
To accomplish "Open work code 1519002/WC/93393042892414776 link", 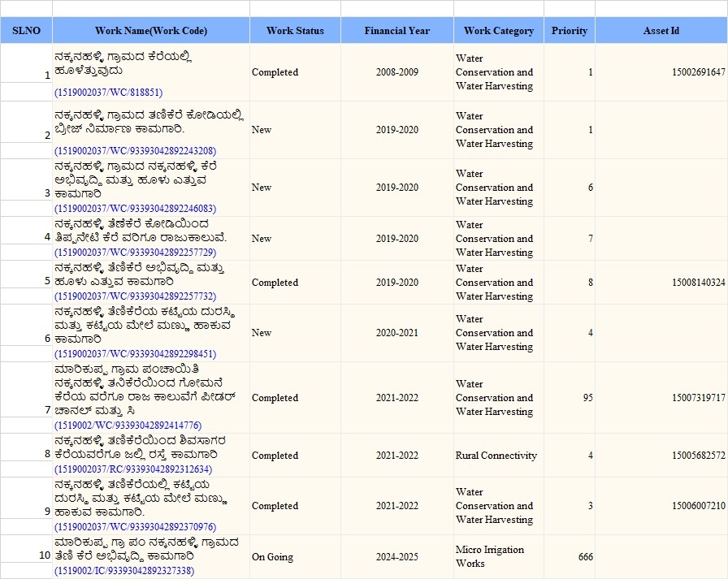I will [128, 426].
